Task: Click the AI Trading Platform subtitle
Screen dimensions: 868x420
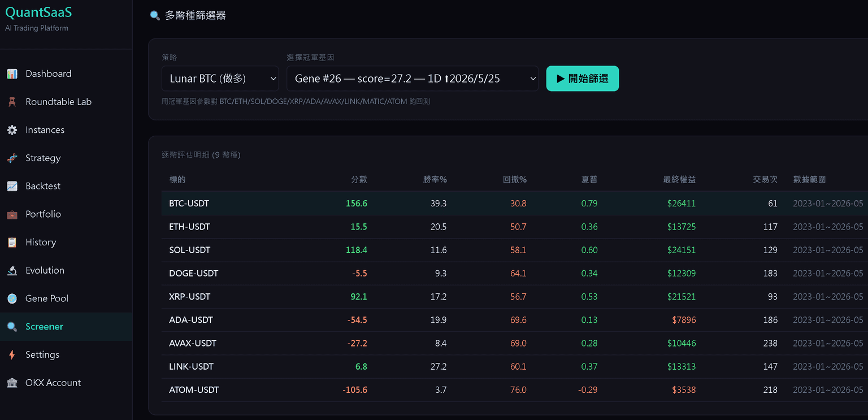Action: pyautogui.click(x=37, y=28)
